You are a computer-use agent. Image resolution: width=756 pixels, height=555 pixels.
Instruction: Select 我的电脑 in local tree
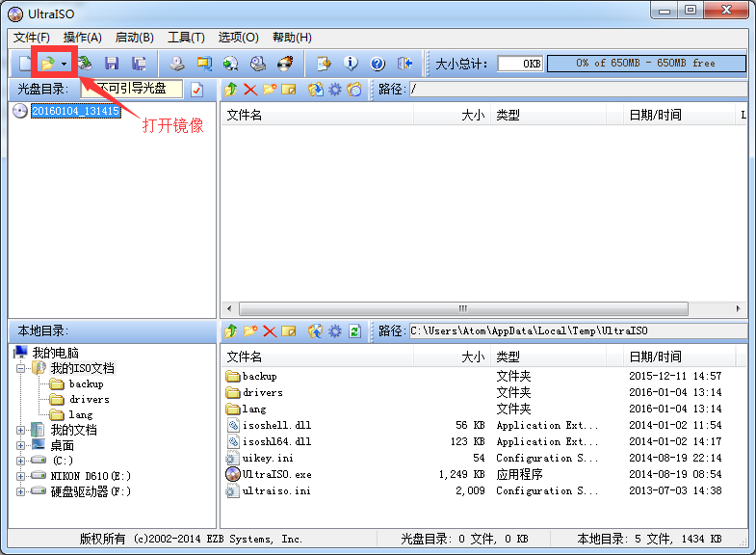point(55,353)
